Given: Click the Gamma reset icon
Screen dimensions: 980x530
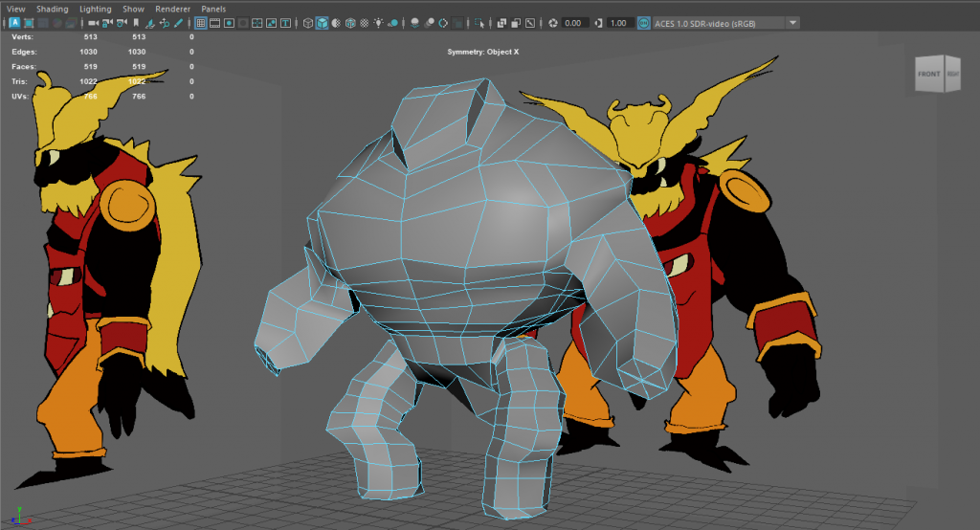Looking at the screenshot, I should (x=598, y=23).
